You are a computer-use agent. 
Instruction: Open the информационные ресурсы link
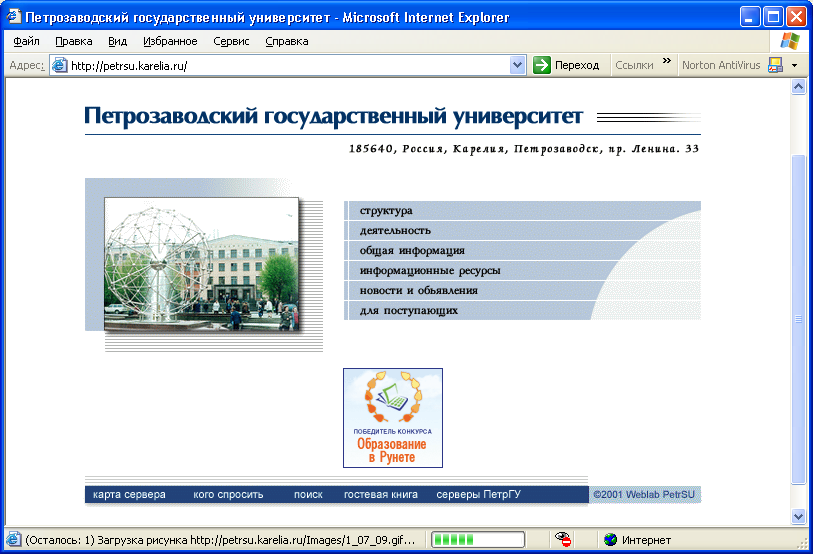pos(430,270)
